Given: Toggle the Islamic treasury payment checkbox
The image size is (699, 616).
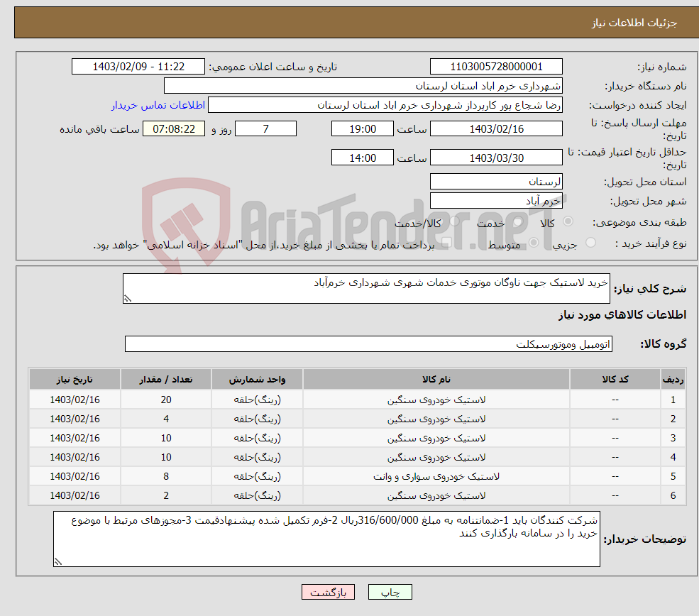Looking at the screenshot, I should [446, 243].
